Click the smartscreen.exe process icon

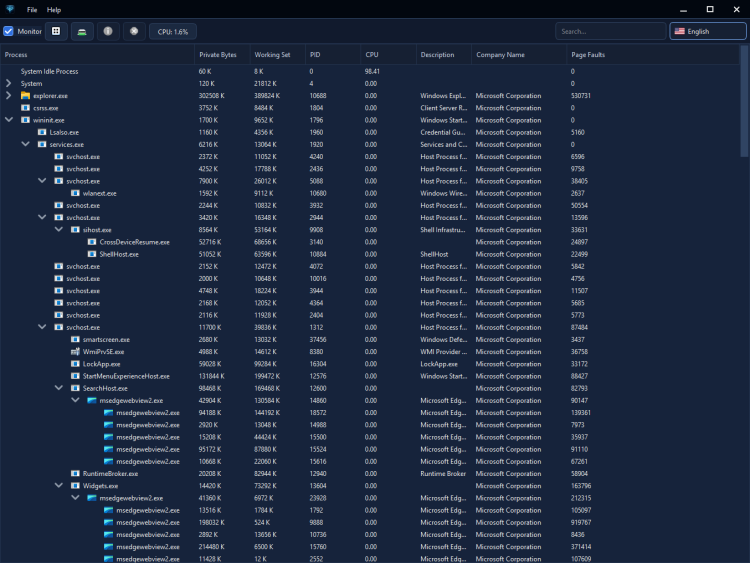click(75, 340)
